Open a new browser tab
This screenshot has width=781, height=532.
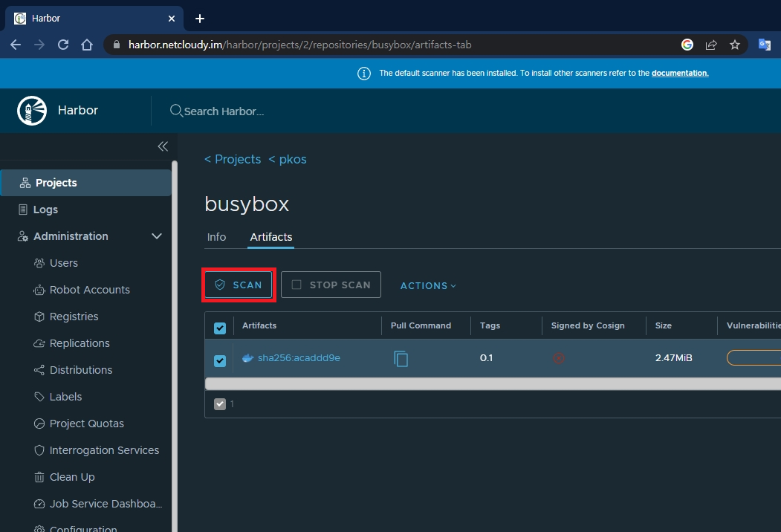[200, 19]
